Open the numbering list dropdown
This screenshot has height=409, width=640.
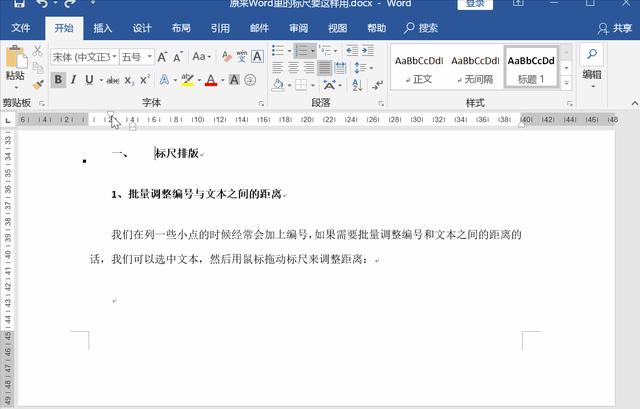tap(313, 51)
